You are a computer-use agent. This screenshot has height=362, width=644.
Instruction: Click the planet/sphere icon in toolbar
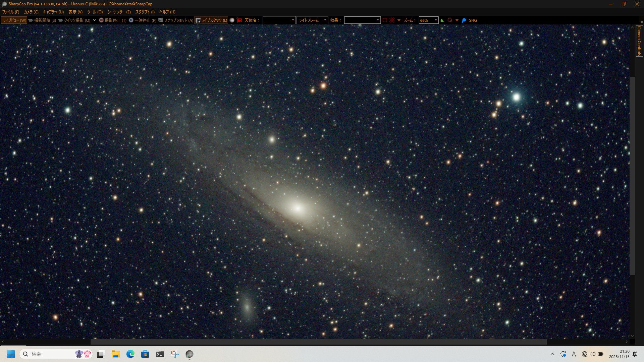(x=232, y=20)
